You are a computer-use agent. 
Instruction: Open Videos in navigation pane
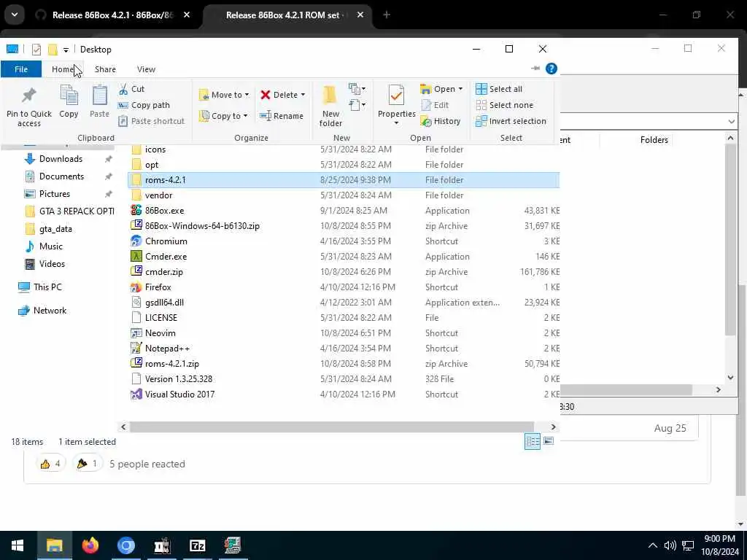coord(52,264)
